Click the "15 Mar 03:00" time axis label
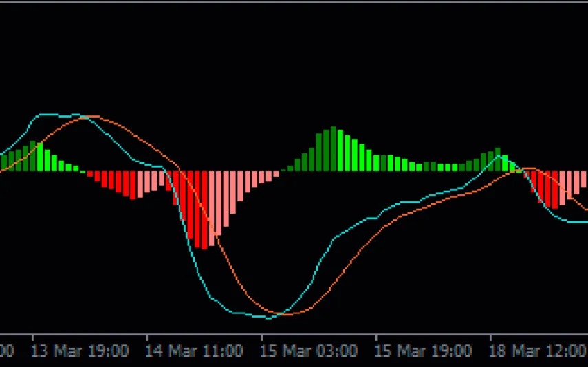588x367 pixels. click(x=309, y=351)
